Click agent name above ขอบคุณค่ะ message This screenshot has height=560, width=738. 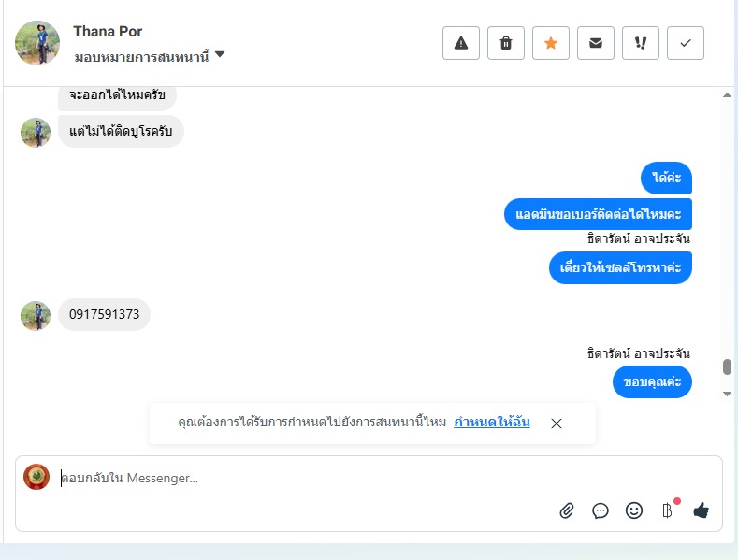(639, 353)
